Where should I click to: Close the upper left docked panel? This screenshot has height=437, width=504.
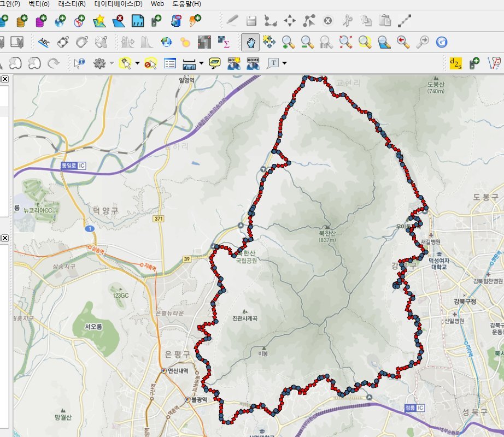click(x=5, y=79)
